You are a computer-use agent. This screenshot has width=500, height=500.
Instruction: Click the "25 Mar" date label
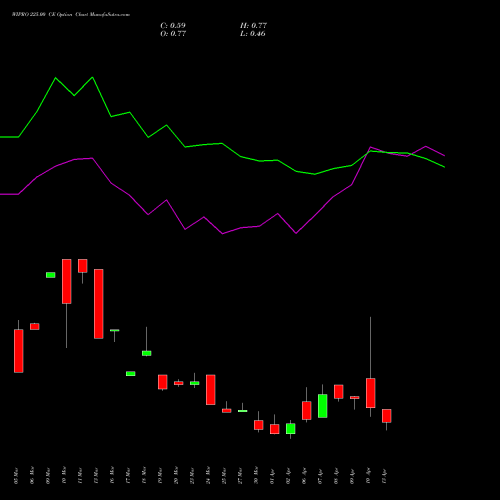[x=224, y=476]
